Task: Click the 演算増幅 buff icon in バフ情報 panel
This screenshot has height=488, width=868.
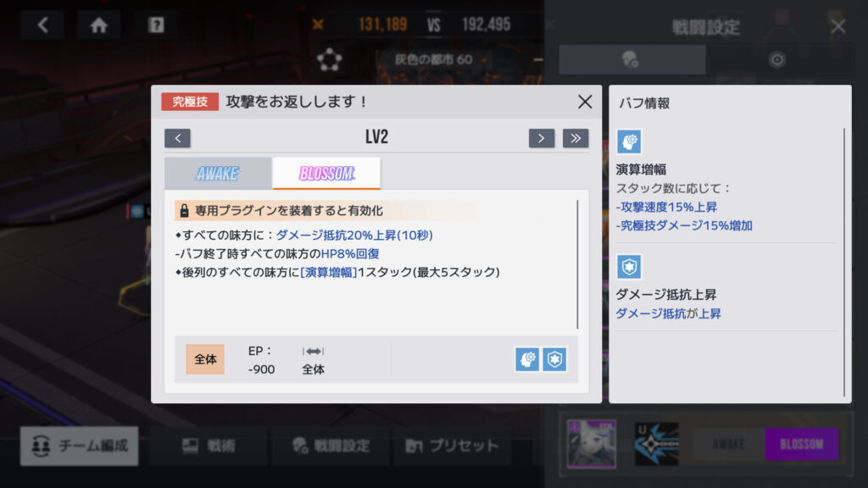Action: coord(630,141)
